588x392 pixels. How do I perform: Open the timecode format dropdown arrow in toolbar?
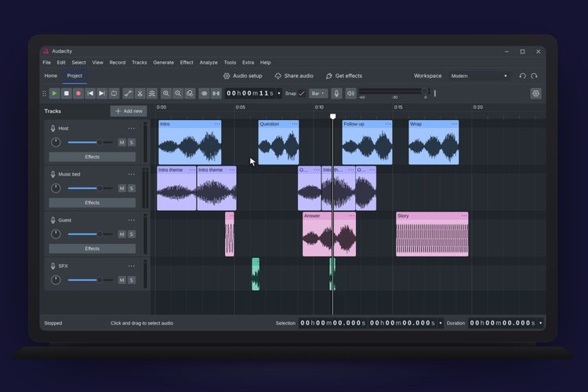tap(279, 93)
